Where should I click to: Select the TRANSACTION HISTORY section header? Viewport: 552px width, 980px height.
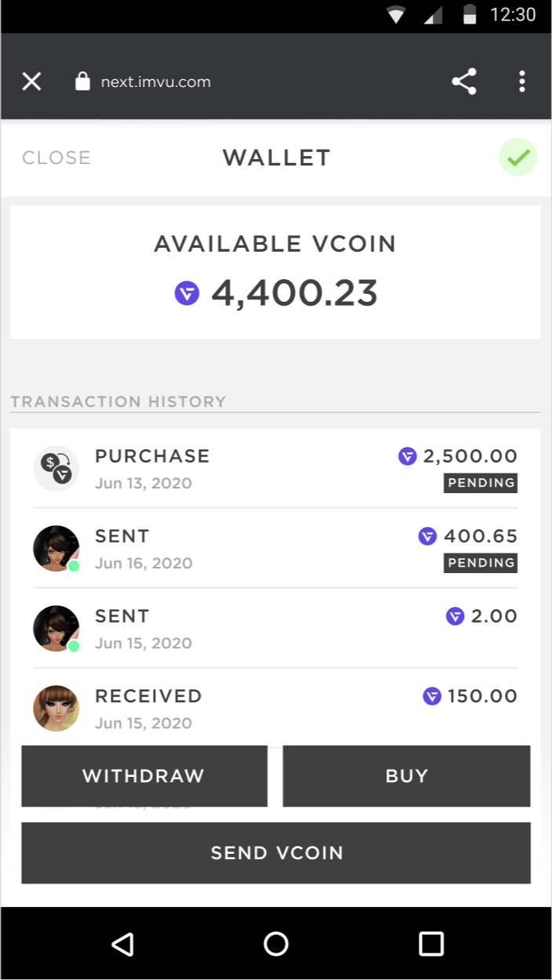(118, 401)
